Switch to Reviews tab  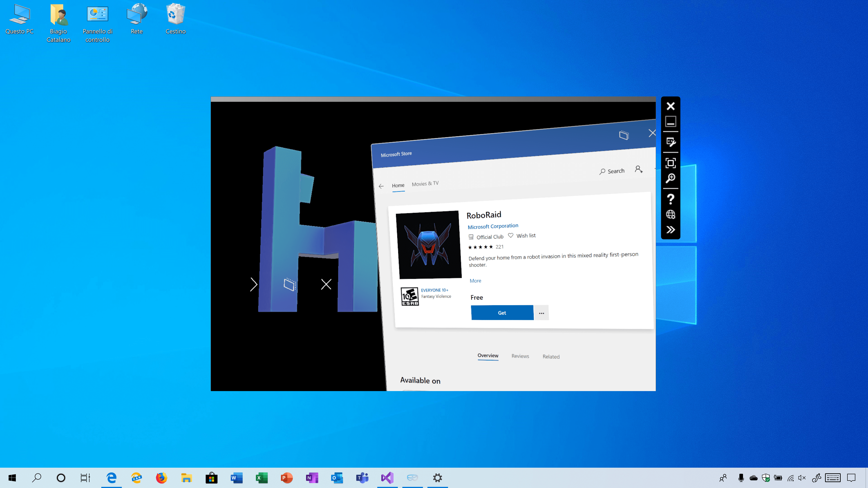click(x=520, y=356)
